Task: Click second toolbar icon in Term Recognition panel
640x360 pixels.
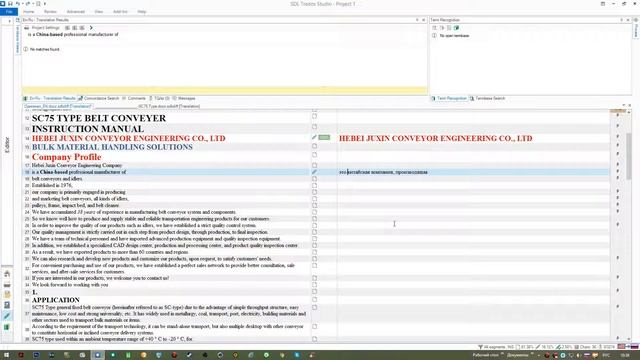Action: (x=442, y=28)
